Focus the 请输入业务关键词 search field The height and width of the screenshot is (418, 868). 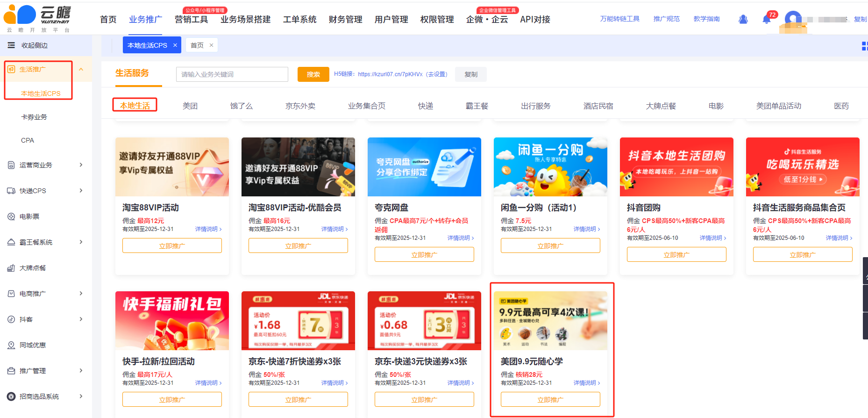coord(232,74)
